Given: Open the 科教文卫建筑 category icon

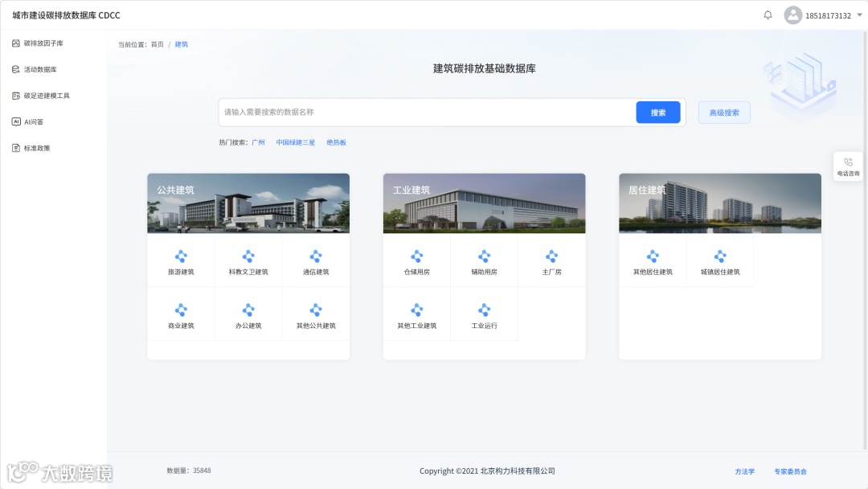Looking at the screenshot, I should coord(248,257).
